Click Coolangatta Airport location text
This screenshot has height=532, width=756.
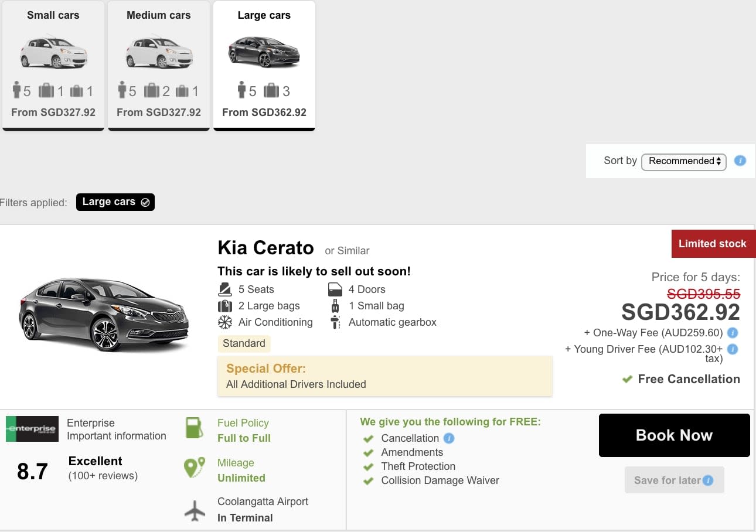(263, 502)
